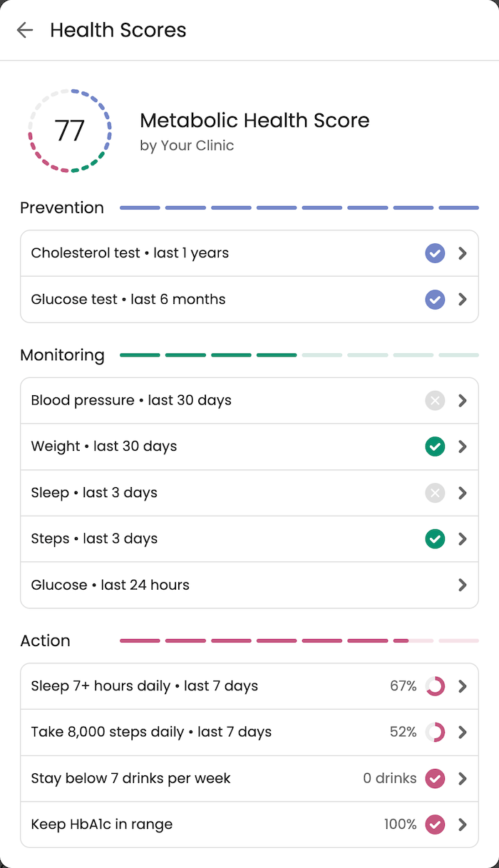Viewport: 499px width, 868px height.
Task: Click the green checkmark next to Weight
Action: (x=435, y=446)
